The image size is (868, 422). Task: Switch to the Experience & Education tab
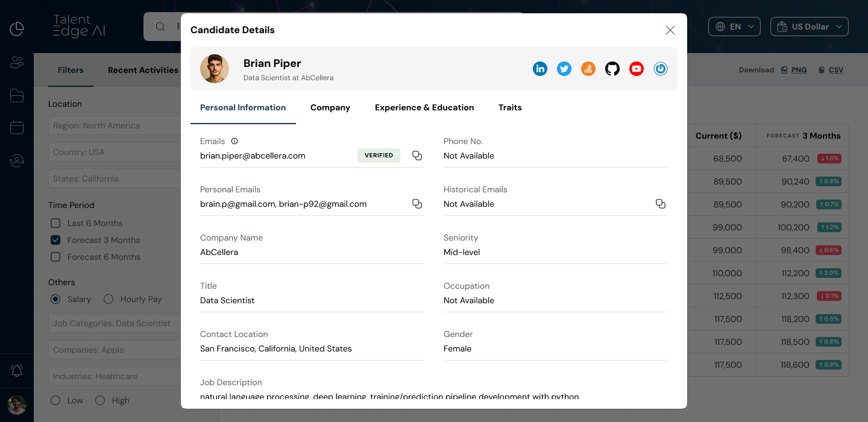424,107
